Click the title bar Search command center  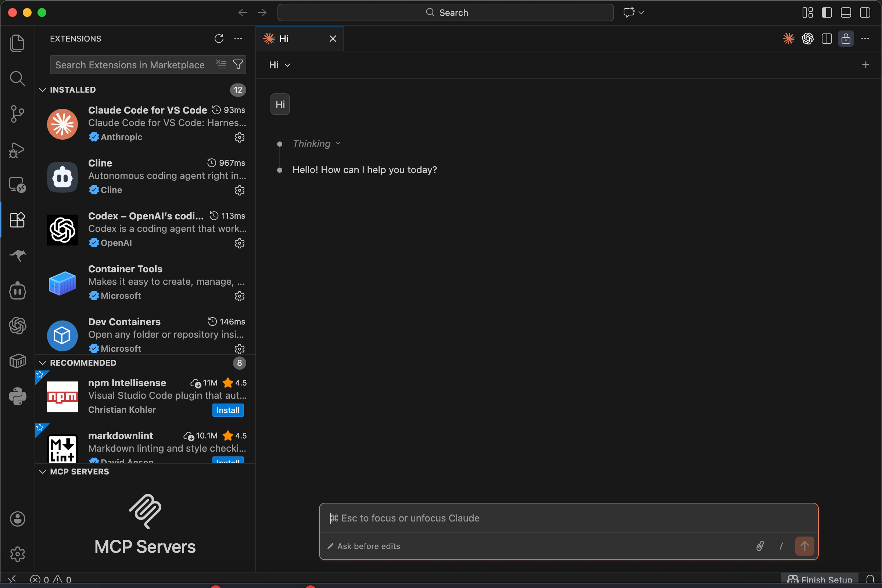click(x=445, y=13)
